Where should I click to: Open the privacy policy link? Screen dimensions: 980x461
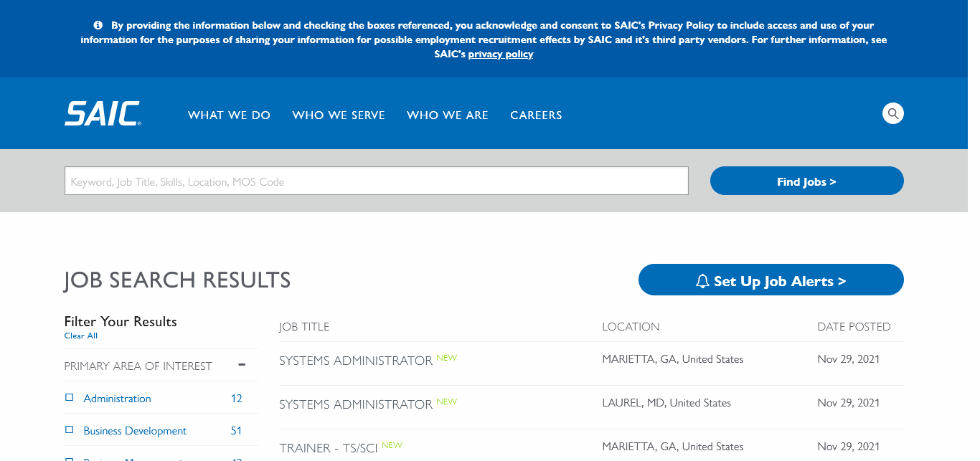500,54
